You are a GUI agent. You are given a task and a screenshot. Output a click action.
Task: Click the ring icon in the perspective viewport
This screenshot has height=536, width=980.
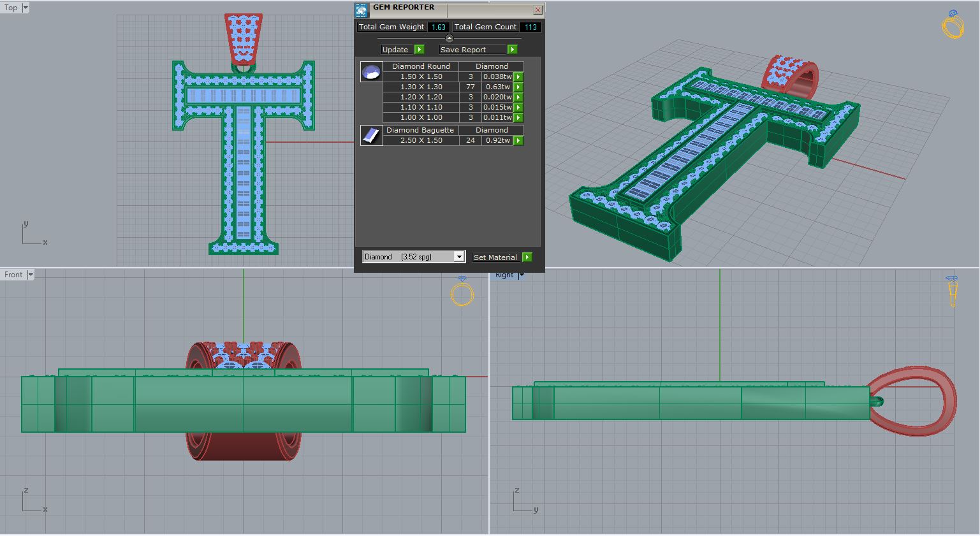[x=953, y=24]
